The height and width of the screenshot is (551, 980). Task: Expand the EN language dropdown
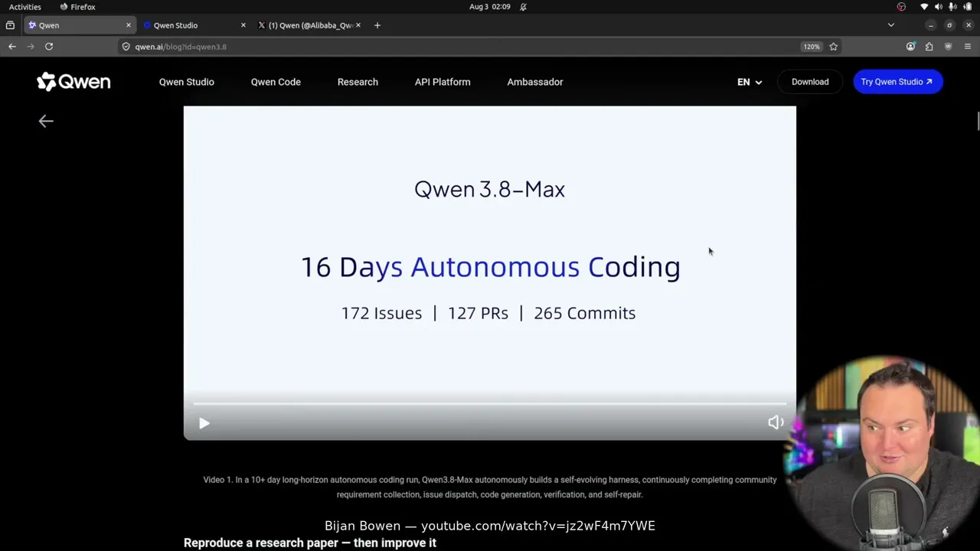click(750, 82)
